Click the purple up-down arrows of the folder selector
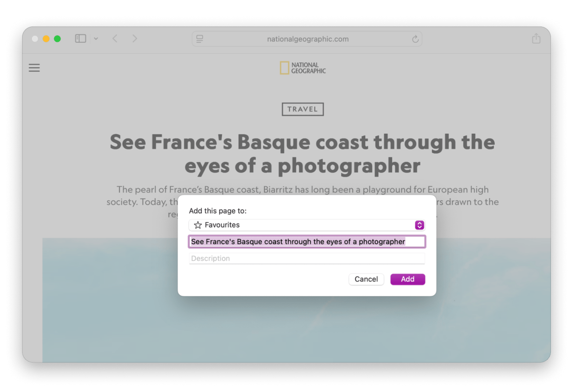 (x=419, y=225)
